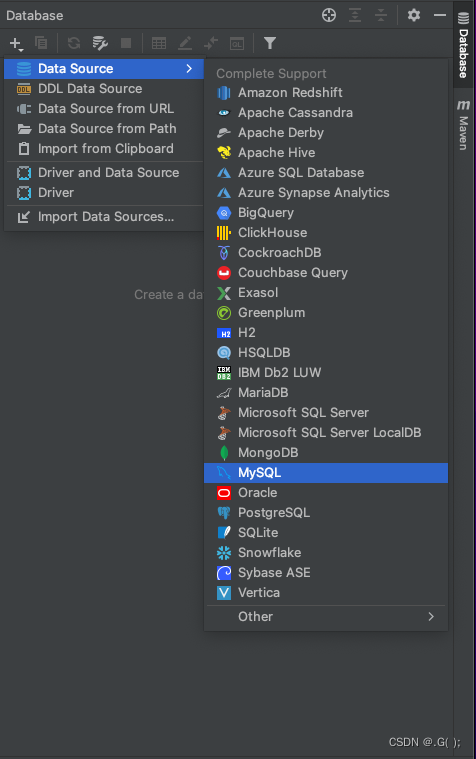Viewport: 476px width, 759px height.
Task: Select IBM Db2 LUW data source
Action: click(326, 372)
